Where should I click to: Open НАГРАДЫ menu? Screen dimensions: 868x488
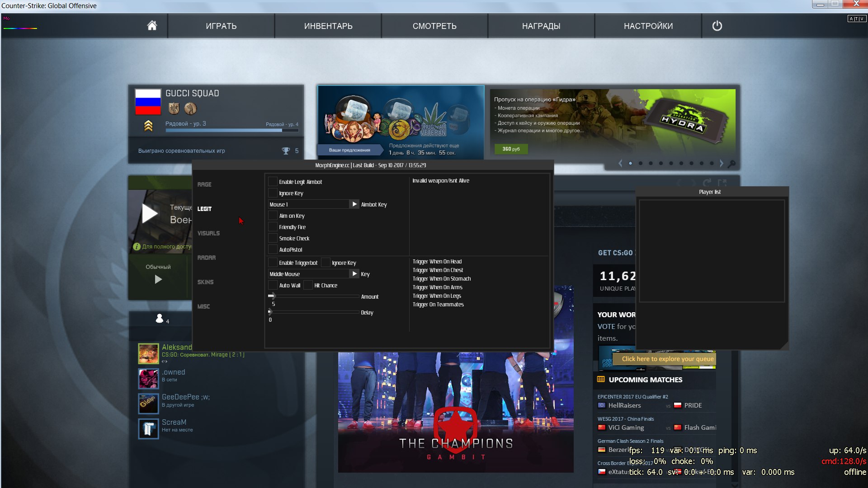[541, 26]
